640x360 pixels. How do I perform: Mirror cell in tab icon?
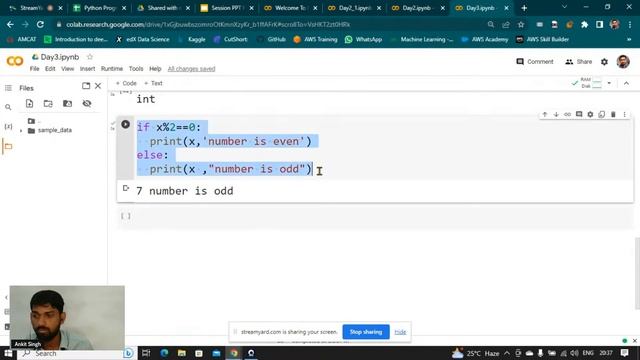[602, 115]
